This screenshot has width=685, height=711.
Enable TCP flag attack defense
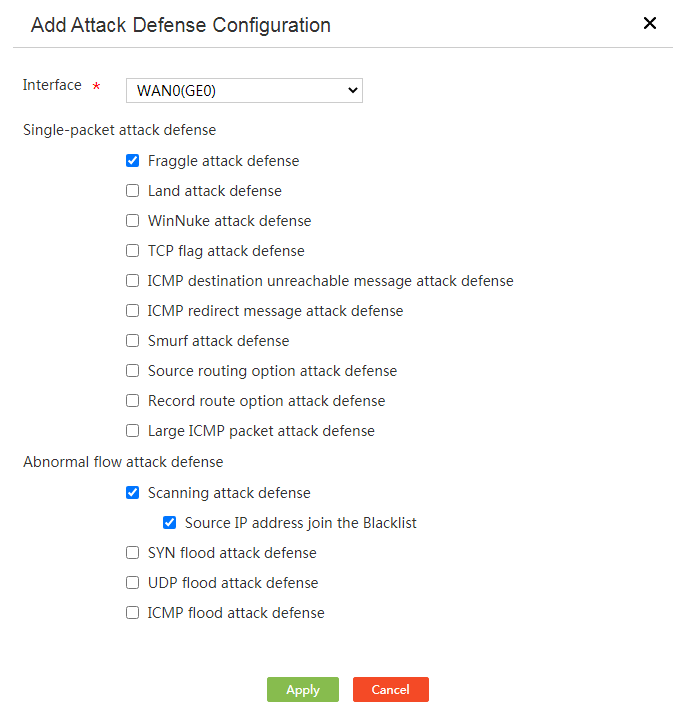pyautogui.click(x=132, y=251)
